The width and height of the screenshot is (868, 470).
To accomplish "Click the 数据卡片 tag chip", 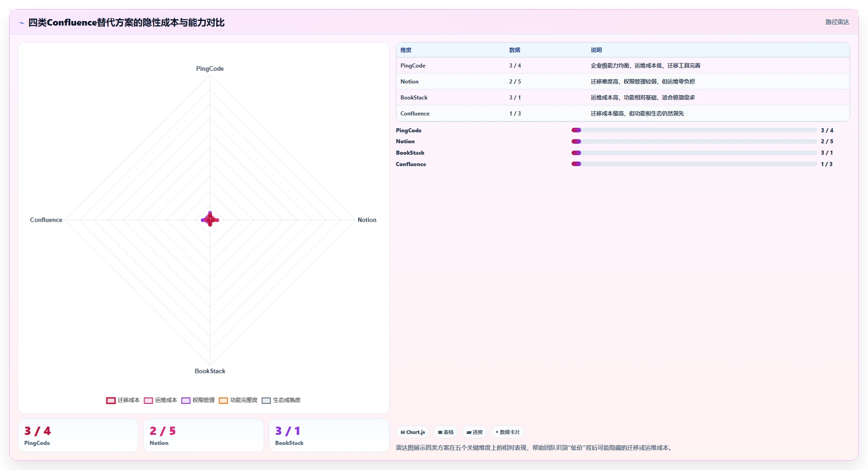I will tap(507, 432).
